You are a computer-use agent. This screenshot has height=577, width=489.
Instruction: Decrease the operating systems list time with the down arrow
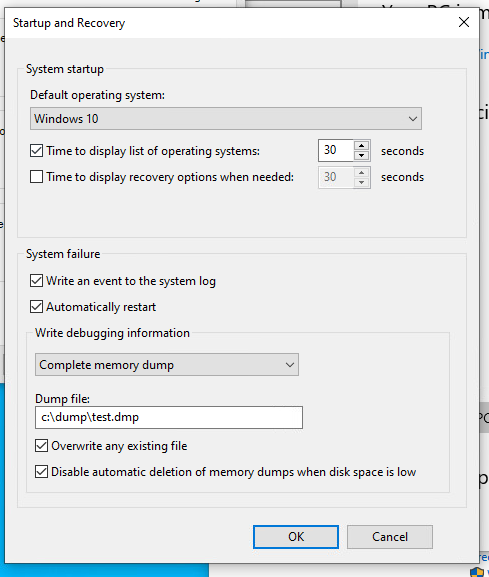click(361, 155)
